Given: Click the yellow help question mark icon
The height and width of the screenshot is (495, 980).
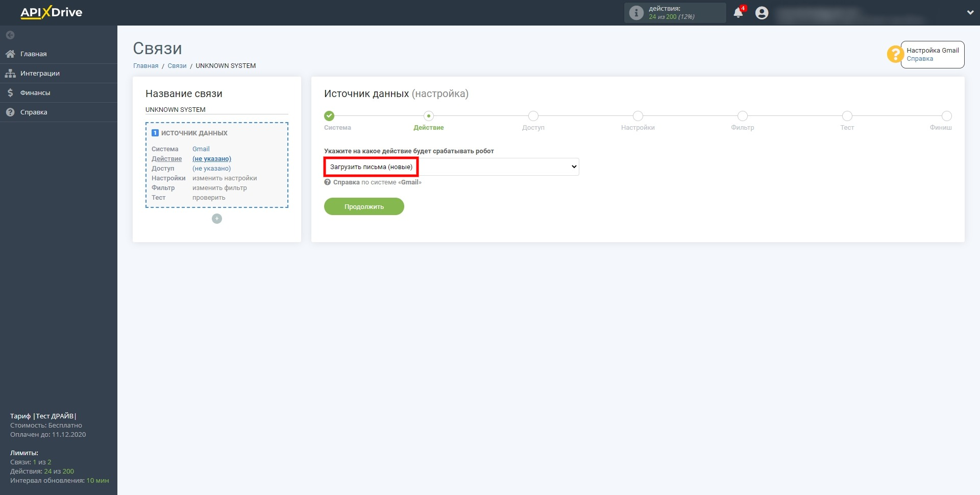Looking at the screenshot, I should coord(895,54).
